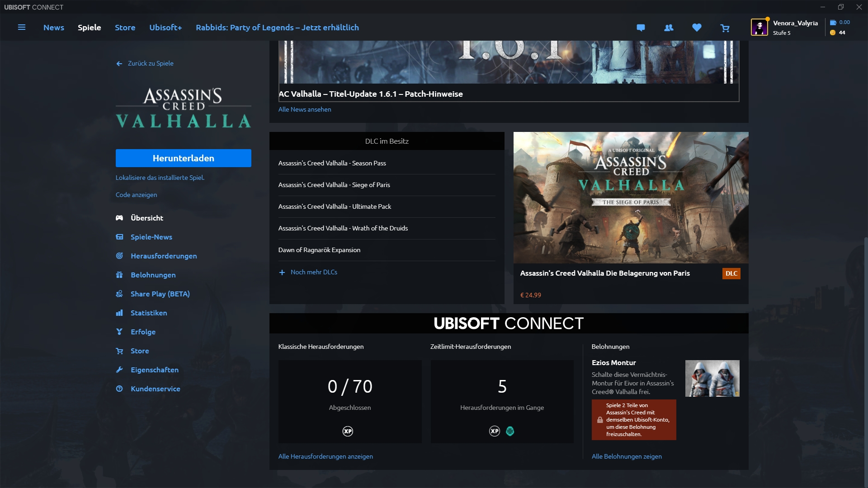Expand Noch mehr DLCs

click(x=314, y=272)
